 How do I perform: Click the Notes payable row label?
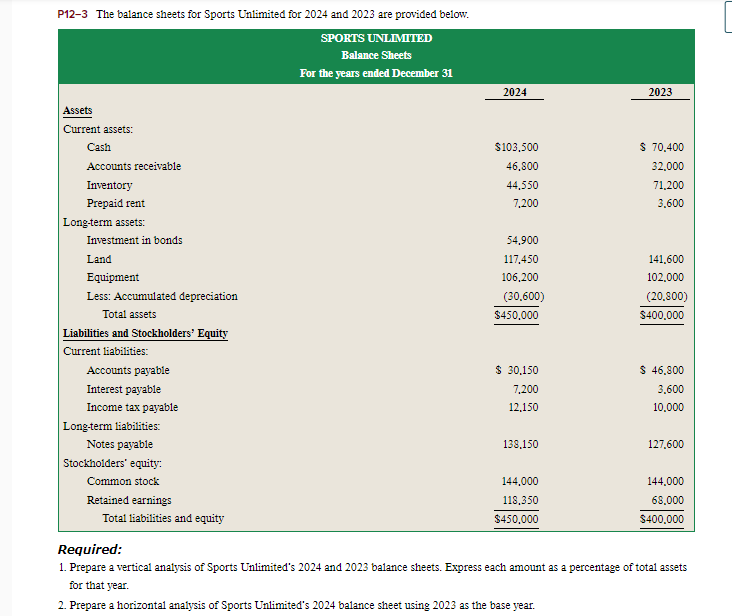tap(120, 444)
